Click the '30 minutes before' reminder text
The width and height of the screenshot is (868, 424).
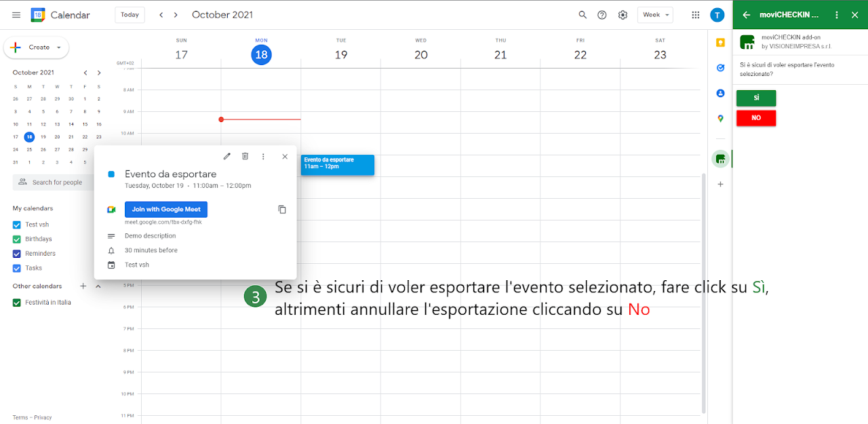(151, 250)
